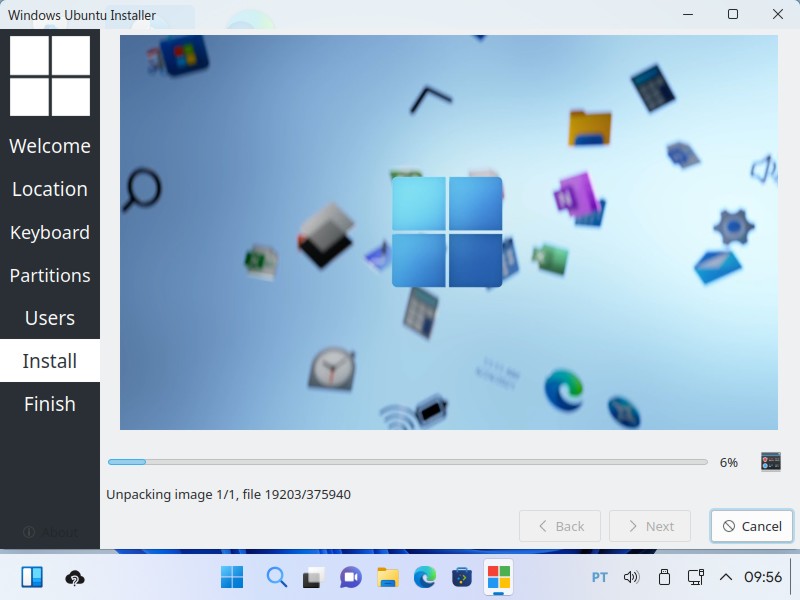Select the Finish step in sidebar
The image size is (800, 600).
point(50,404)
